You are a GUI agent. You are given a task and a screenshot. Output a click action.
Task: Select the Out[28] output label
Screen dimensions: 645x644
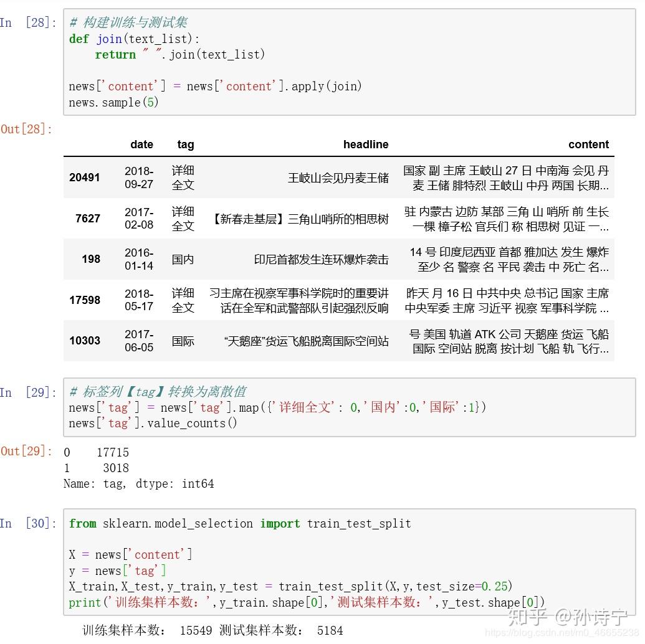[x=26, y=129]
